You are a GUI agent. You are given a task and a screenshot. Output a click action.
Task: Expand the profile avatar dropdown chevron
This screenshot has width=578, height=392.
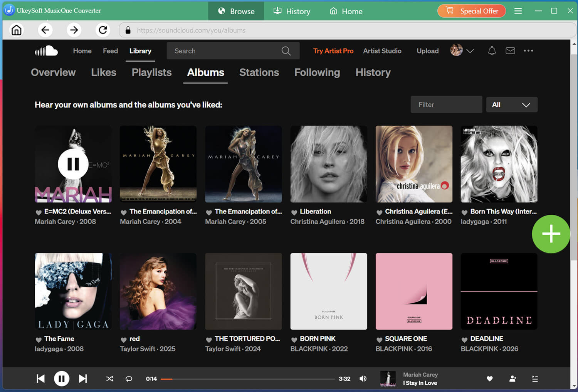click(x=470, y=51)
